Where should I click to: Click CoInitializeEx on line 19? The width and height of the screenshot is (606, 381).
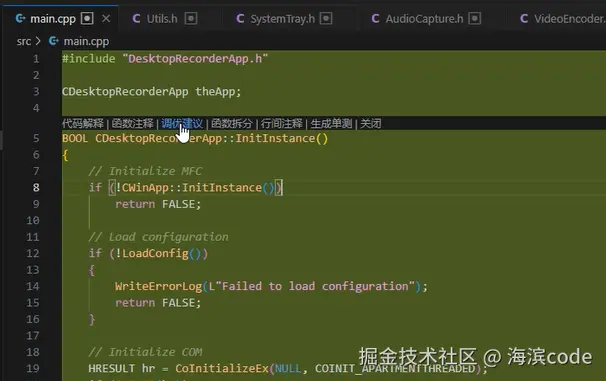(x=222, y=369)
